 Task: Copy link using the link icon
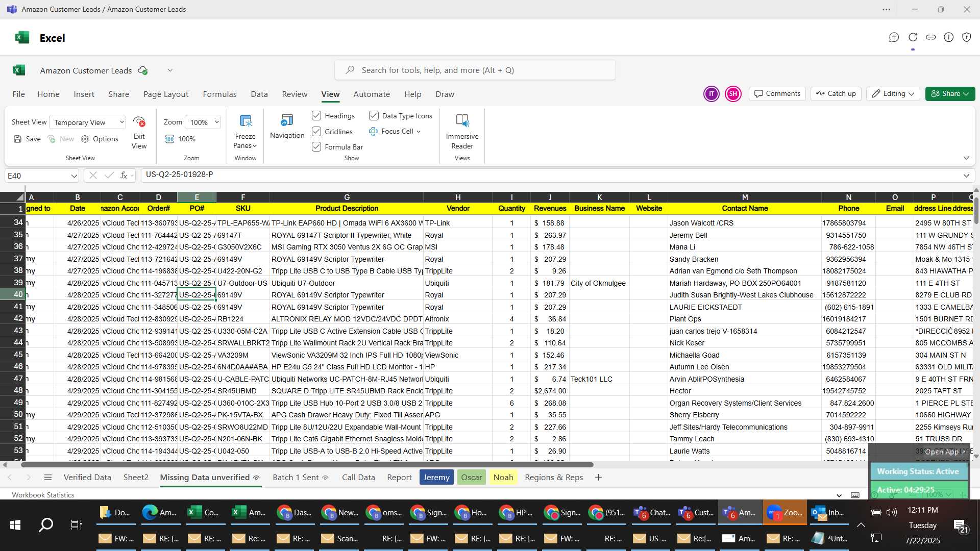coord(930,37)
